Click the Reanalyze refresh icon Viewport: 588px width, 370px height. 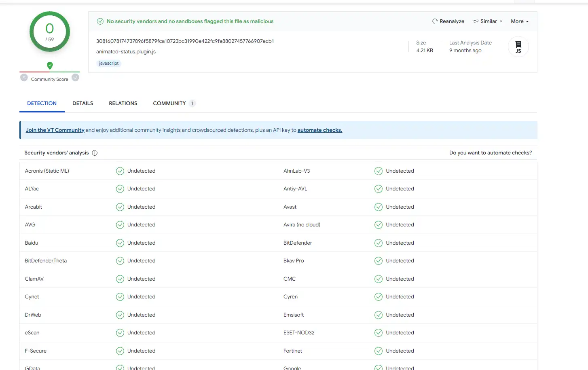pyautogui.click(x=435, y=21)
